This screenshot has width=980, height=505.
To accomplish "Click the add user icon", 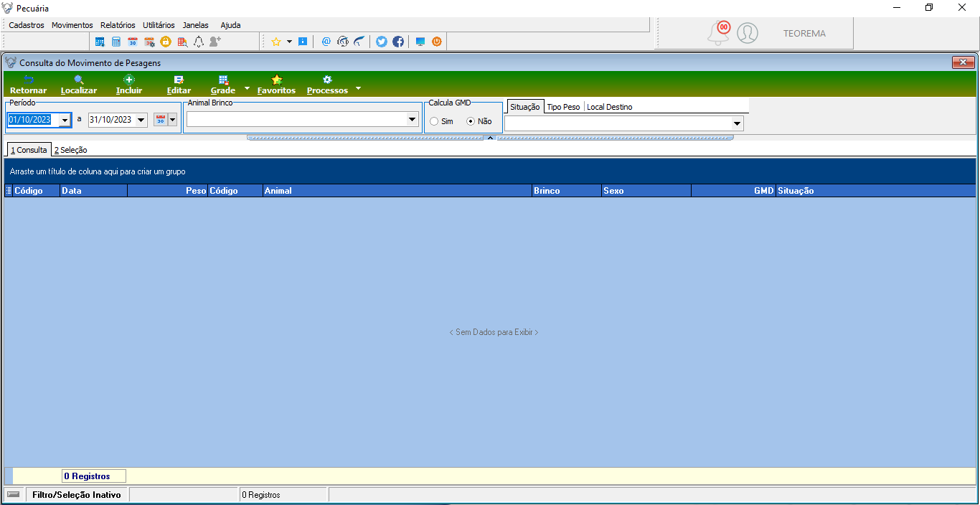I will click(x=215, y=42).
